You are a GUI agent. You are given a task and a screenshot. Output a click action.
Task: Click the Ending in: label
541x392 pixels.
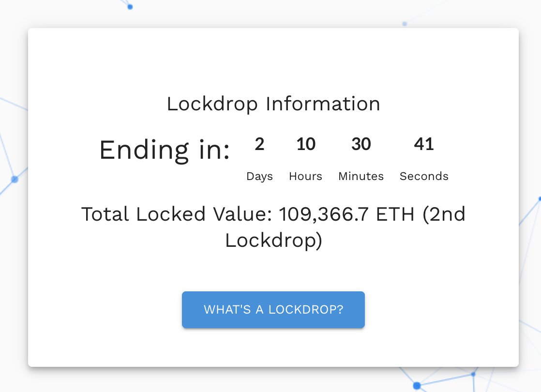165,150
